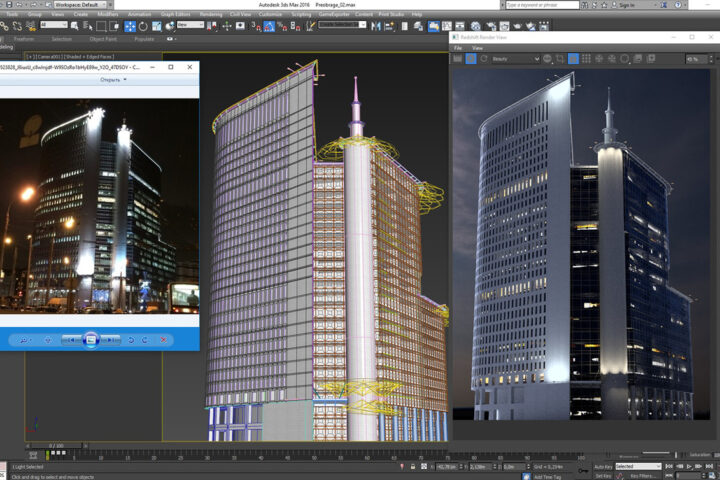Click the grid dots icon in Render View

click(x=586, y=59)
